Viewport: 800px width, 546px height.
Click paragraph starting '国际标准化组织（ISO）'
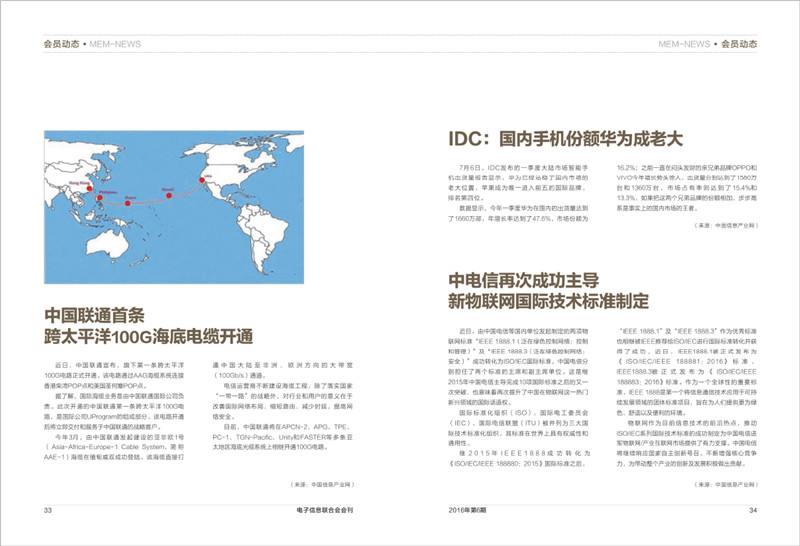(518, 428)
